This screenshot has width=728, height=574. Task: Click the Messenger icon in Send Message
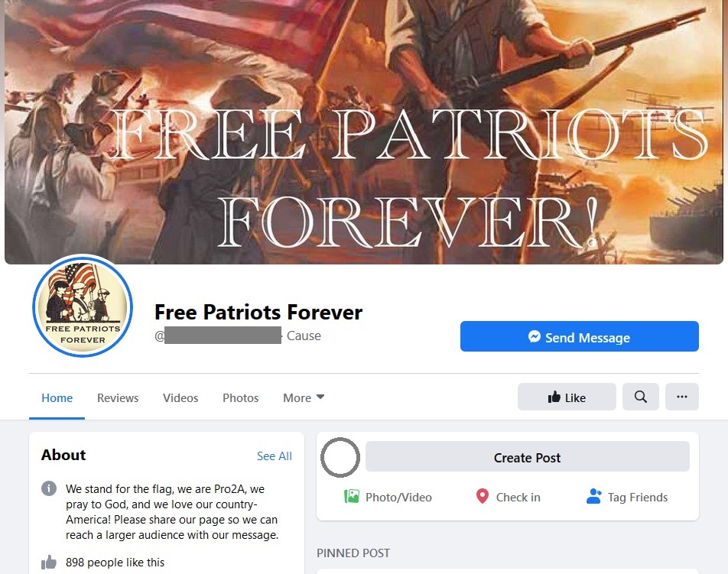(x=535, y=336)
